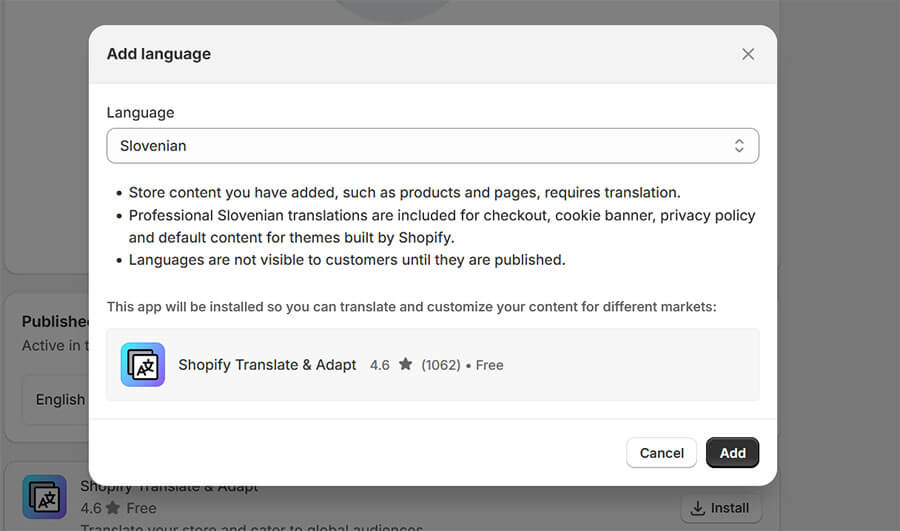Click the star rating icon in dialog
This screenshot has width=900, height=531.
click(405, 364)
